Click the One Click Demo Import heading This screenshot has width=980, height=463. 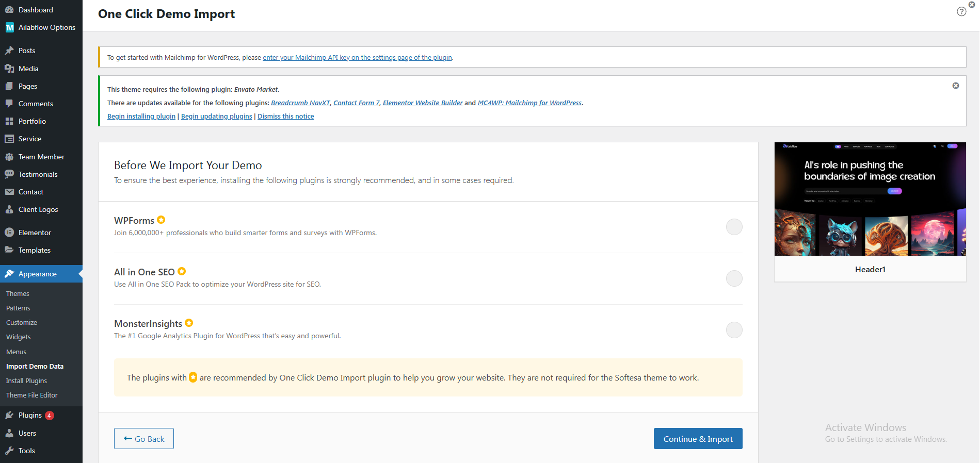click(166, 14)
